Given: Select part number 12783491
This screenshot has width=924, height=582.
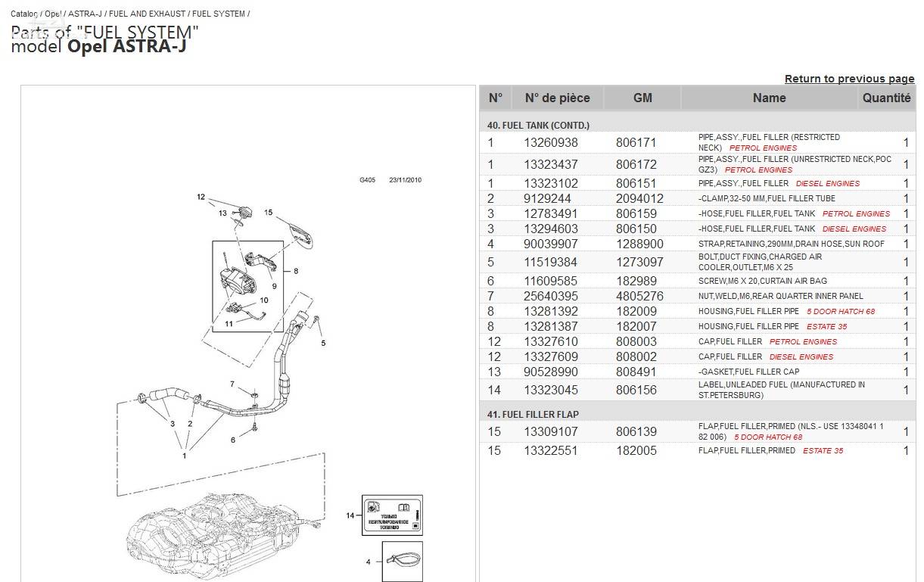Looking at the screenshot, I should tap(550, 213).
